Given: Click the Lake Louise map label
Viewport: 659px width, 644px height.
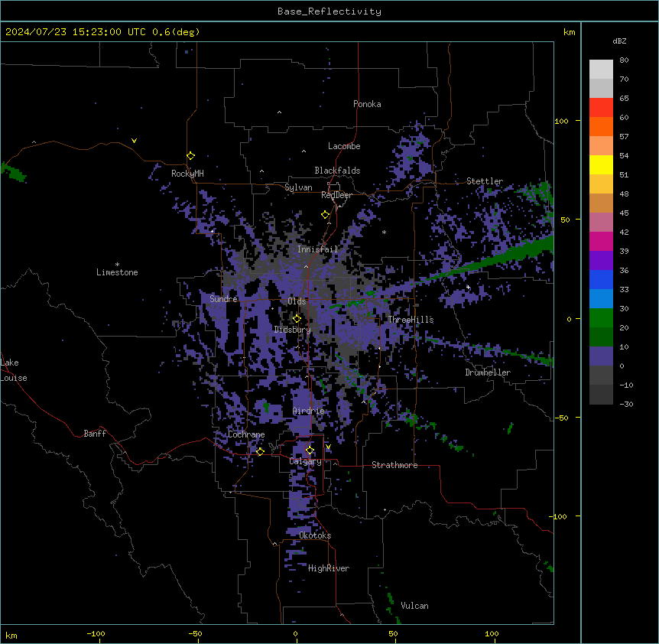Looking at the screenshot, I should [14, 370].
